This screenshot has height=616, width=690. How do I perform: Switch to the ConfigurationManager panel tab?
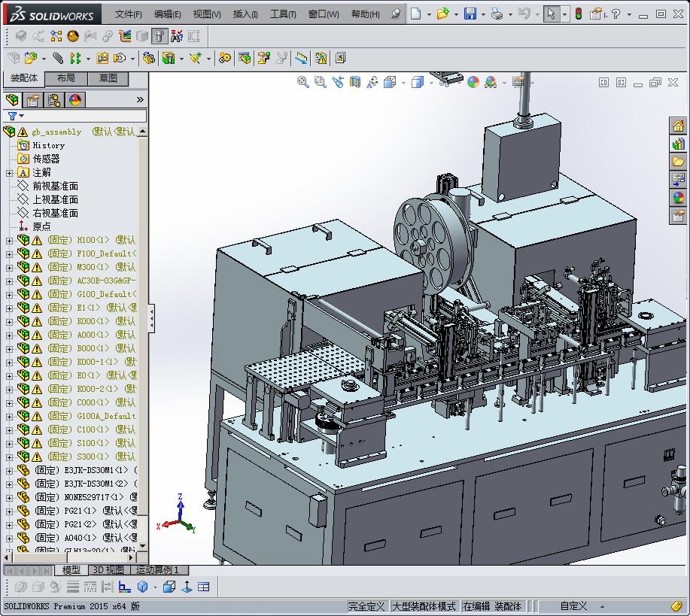(53, 100)
